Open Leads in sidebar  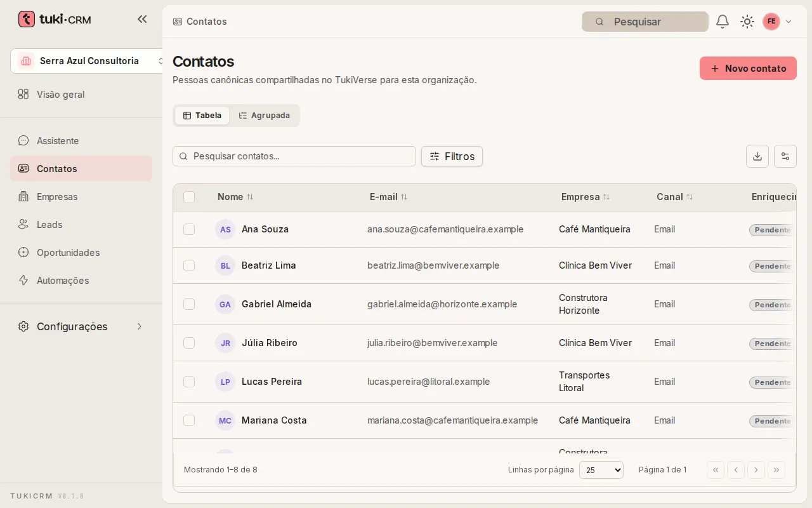pyautogui.click(x=81, y=225)
